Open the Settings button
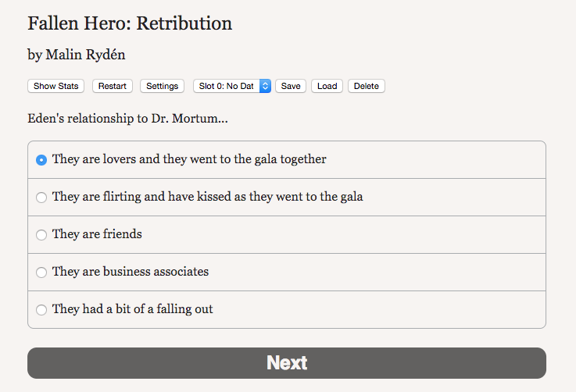576x392 pixels. pos(162,86)
